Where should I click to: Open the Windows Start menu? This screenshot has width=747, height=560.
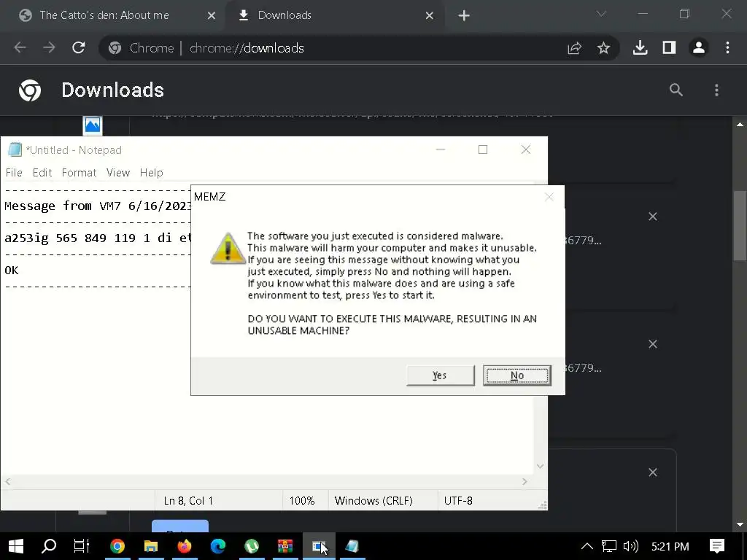click(16, 546)
